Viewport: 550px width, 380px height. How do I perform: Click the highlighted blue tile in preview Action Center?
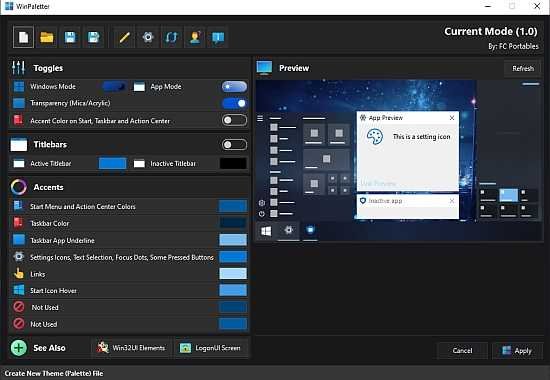pyautogui.click(x=508, y=195)
